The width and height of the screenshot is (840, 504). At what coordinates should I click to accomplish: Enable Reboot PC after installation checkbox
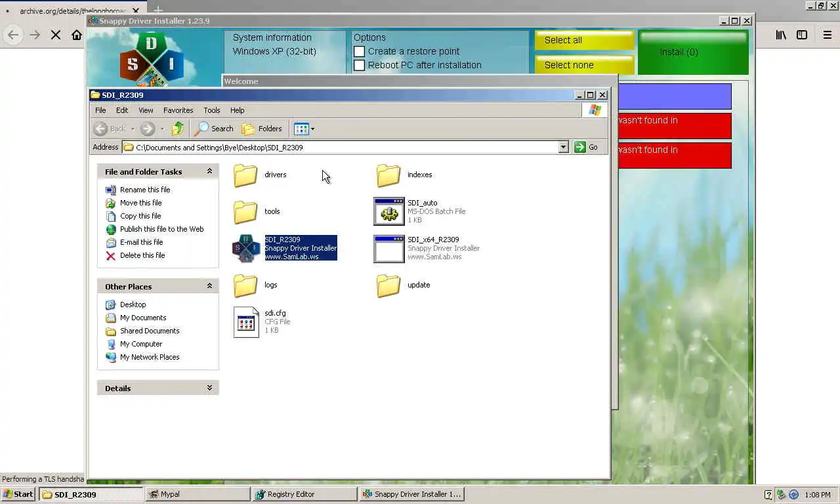359,65
